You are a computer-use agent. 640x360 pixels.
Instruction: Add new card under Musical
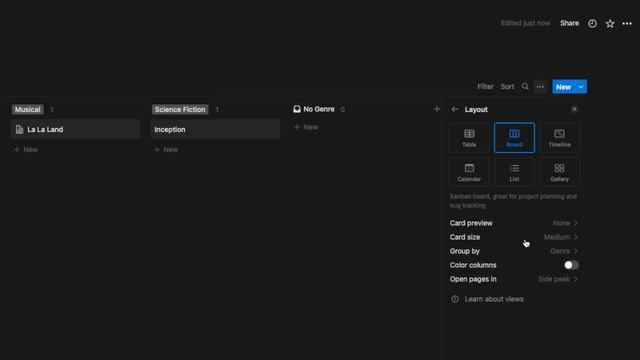point(26,150)
